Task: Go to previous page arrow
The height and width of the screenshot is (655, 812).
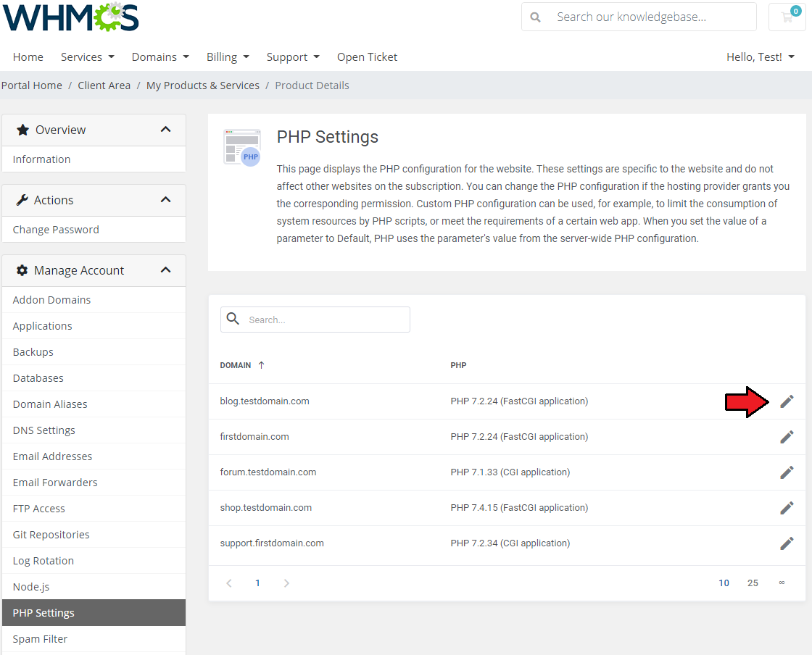Action: [x=229, y=583]
